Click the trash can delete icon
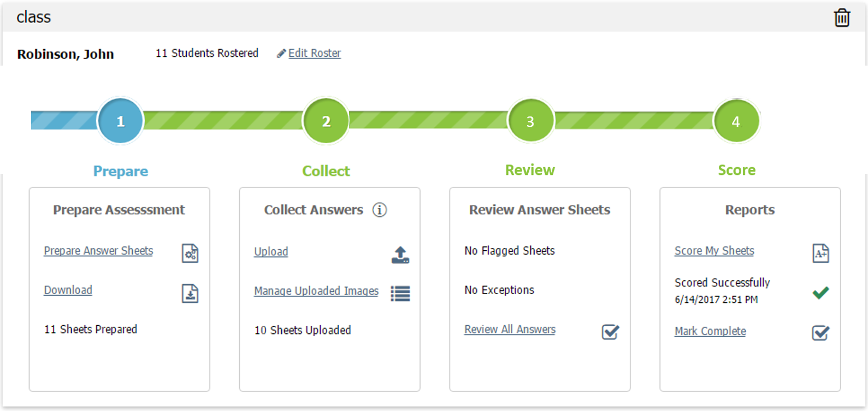 coord(842,17)
